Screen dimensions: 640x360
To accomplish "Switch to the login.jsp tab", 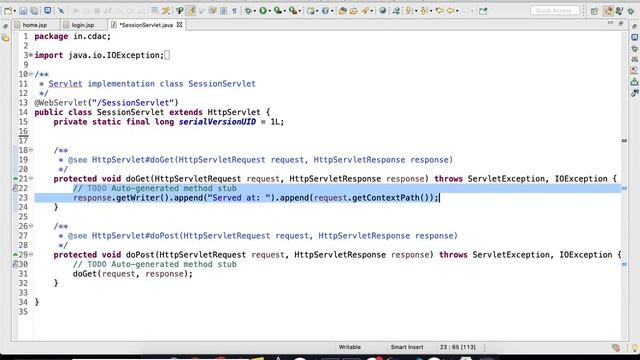I will click(83, 25).
